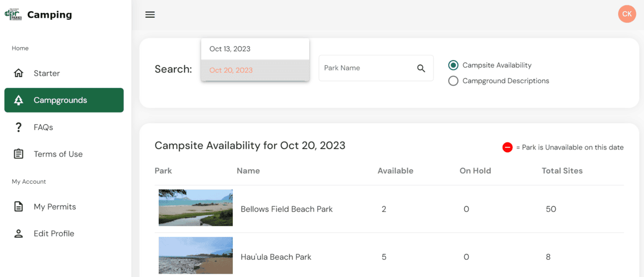The image size is (644, 277).
Task: Open Campgrounds in sidebar
Action: [64, 100]
